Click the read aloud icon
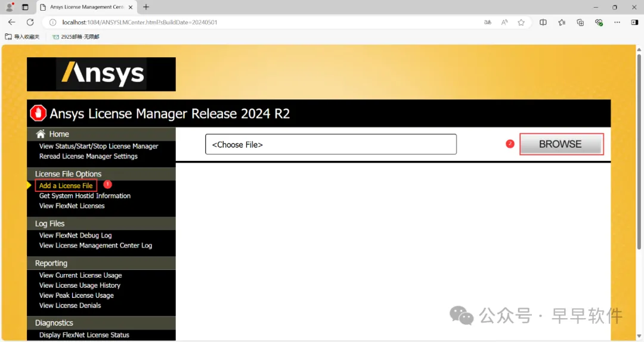Viewport: 644px width, 342px height. pyautogui.click(x=504, y=22)
